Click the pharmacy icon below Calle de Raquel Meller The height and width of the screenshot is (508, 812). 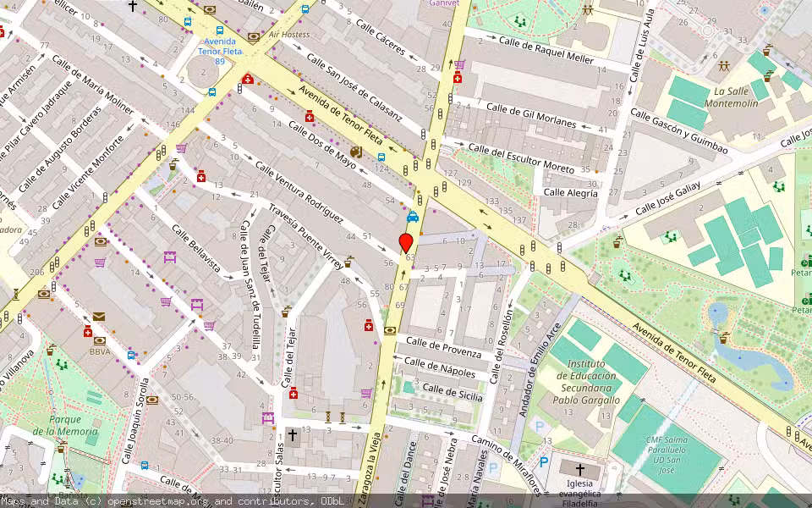458,78
